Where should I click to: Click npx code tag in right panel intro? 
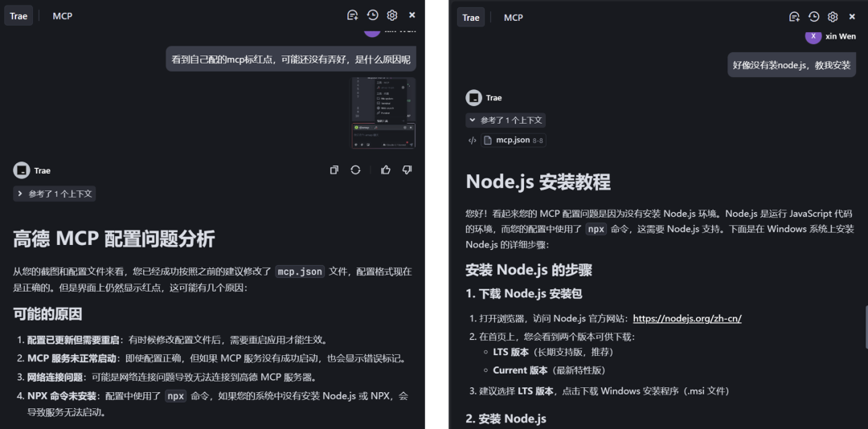(x=596, y=229)
